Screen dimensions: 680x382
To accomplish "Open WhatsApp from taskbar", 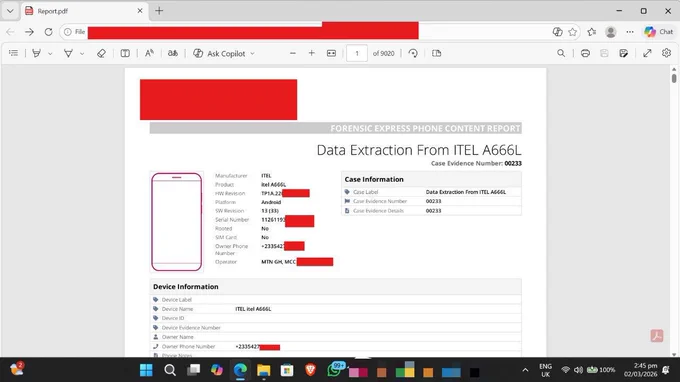I will pyautogui.click(x=334, y=370).
